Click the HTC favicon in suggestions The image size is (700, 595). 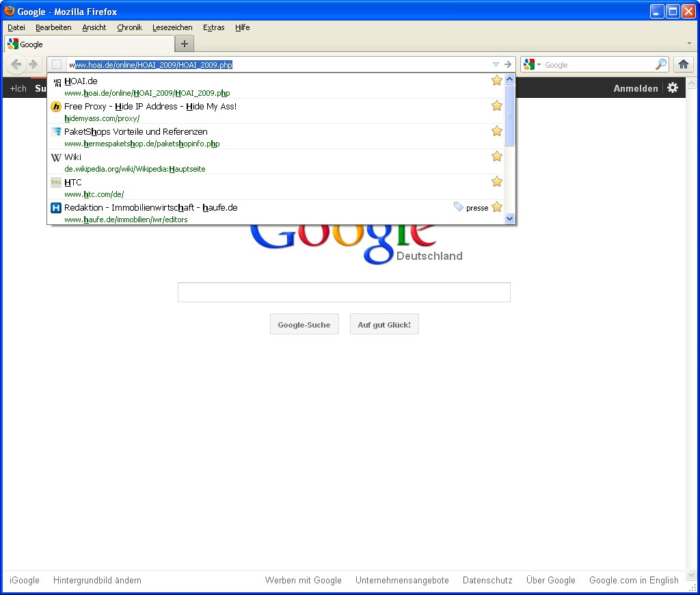point(56,182)
